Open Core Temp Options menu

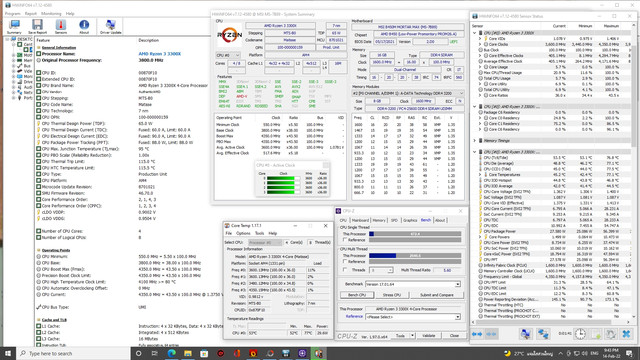click(243, 233)
